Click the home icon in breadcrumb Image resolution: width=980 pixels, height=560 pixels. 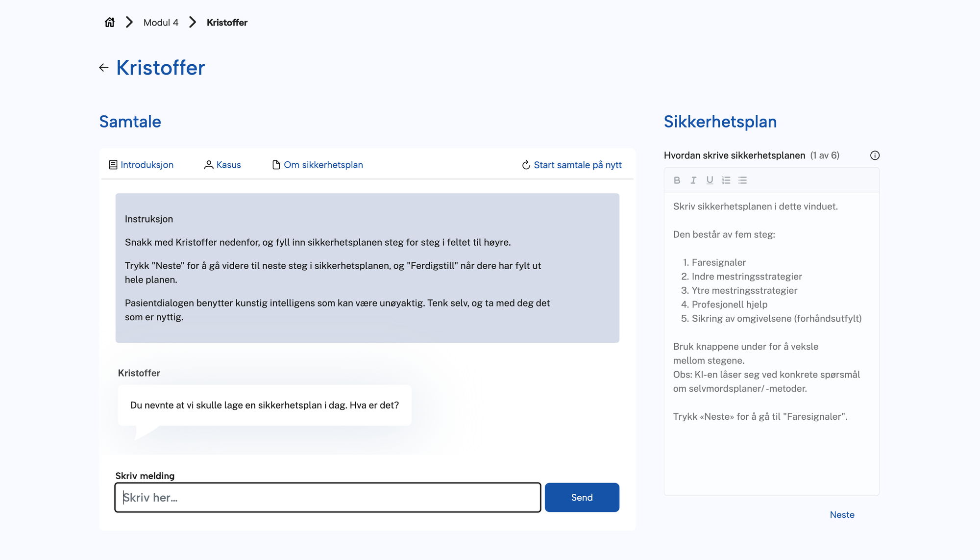click(x=110, y=23)
